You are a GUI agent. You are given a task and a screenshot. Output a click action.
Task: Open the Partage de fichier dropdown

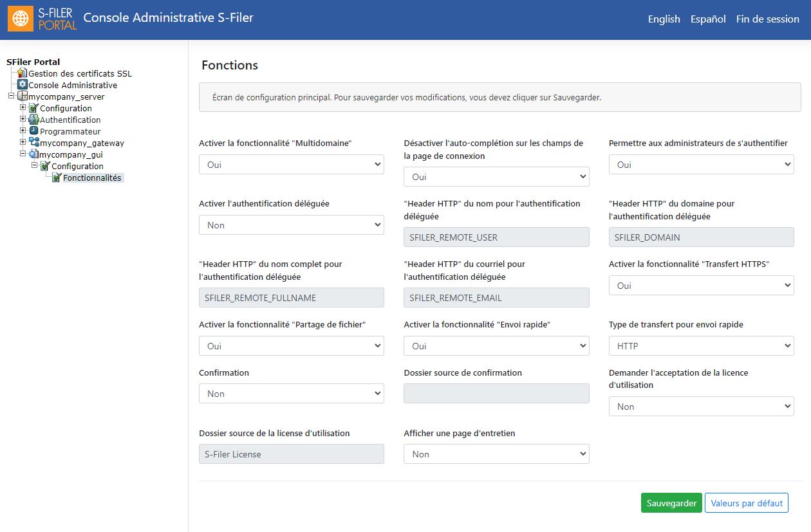pyautogui.click(x=292, y=346)
